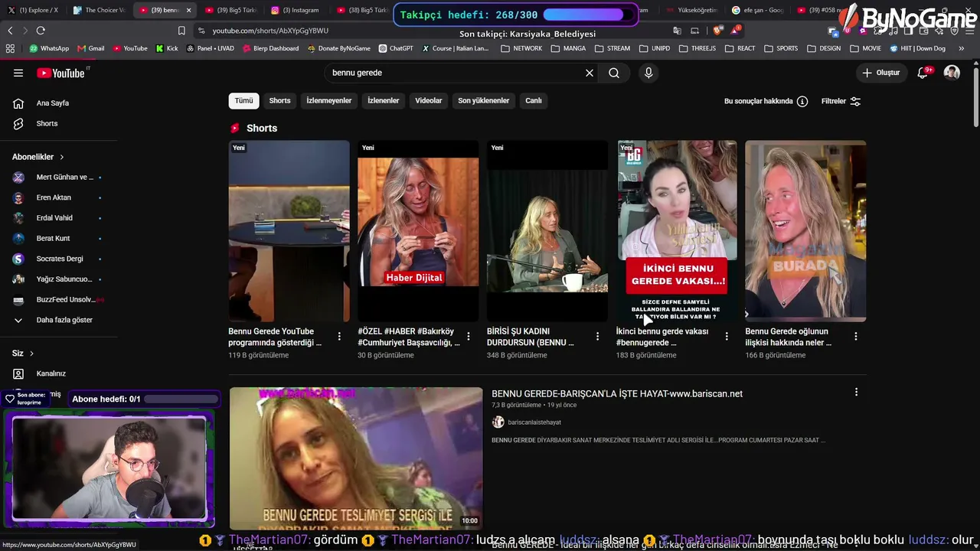
Task: Open the info icon for Bu sonuçlar hakkında
Action: pos(802,101)
